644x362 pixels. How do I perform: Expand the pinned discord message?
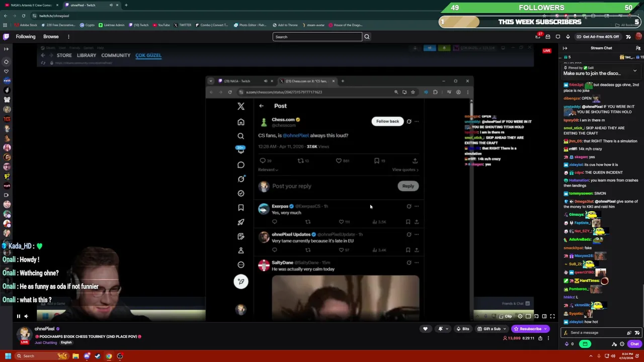click(634, 71)
